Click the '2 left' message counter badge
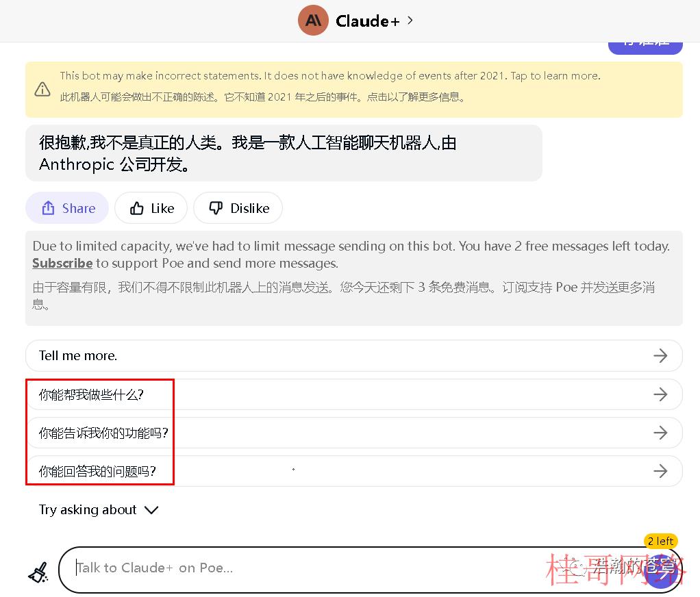The image size is (700, 597). coord(660,542)
